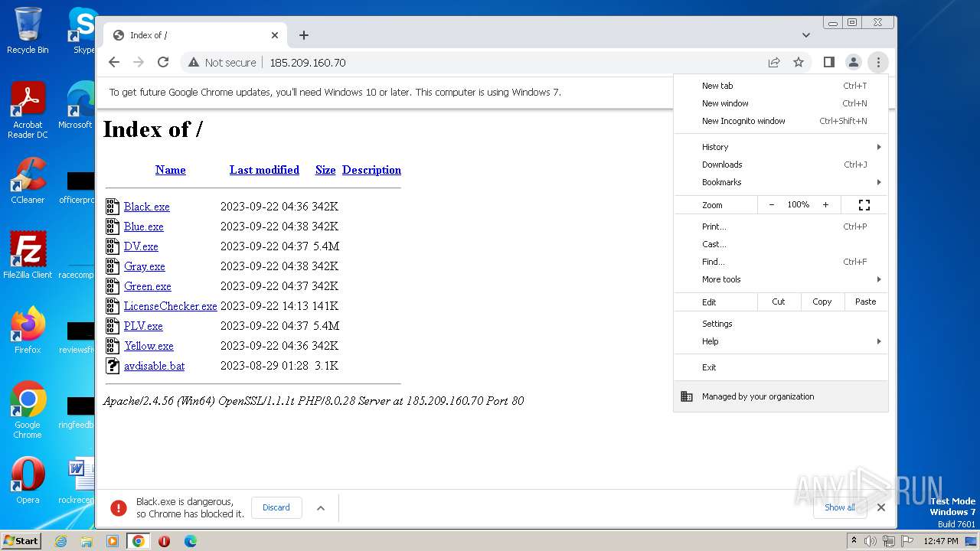This screenshot has height=551, width=980.
Task: Click Copy in the Edit row
Action: click(x=822, y=302)
